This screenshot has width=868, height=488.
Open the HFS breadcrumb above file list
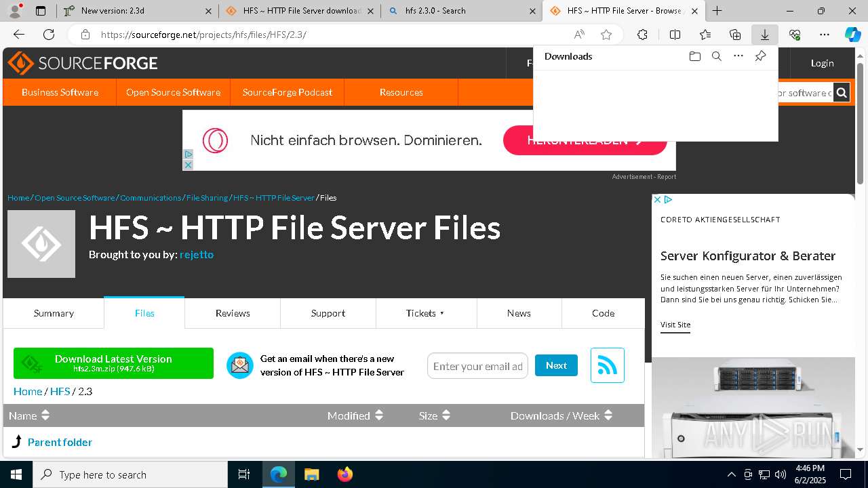tap(60, 391)
